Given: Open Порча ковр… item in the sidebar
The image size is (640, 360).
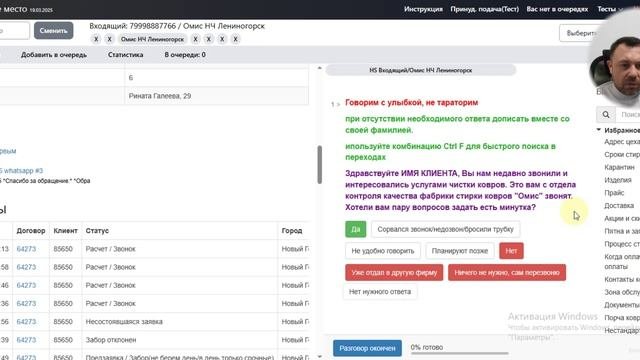Looking at the screenshot, I should click(622, 318).
